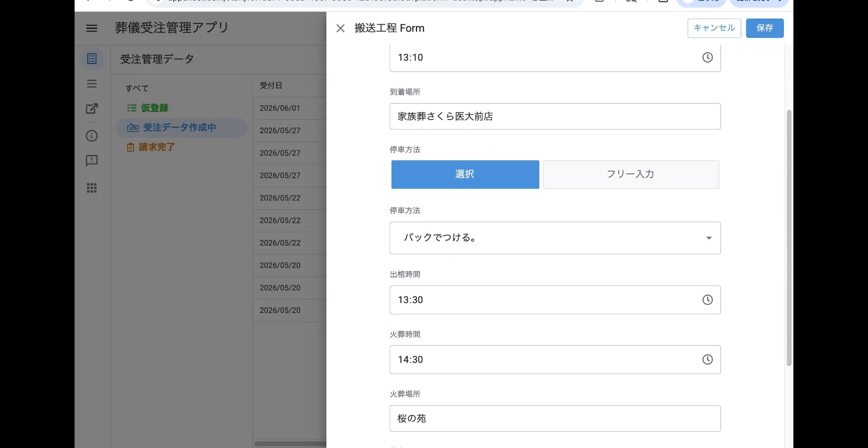
Task: Click the list lines icon in sidebar
Action: tap(92, 84)
